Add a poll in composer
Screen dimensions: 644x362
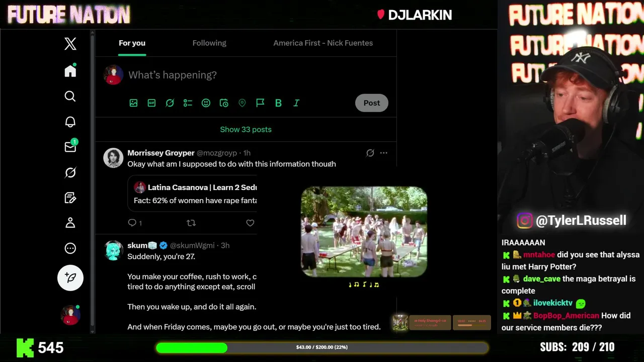188,103
